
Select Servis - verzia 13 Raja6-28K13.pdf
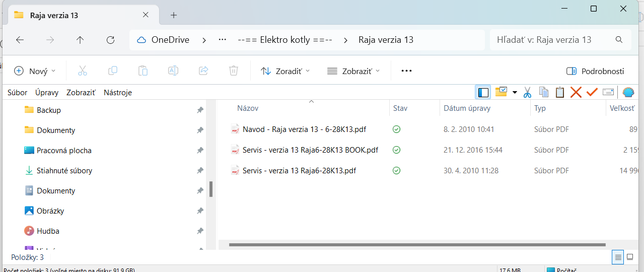point(299,170)
